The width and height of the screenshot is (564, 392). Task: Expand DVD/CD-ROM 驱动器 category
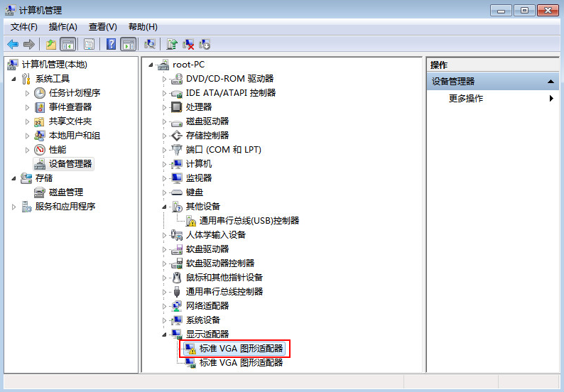[164, 79]
